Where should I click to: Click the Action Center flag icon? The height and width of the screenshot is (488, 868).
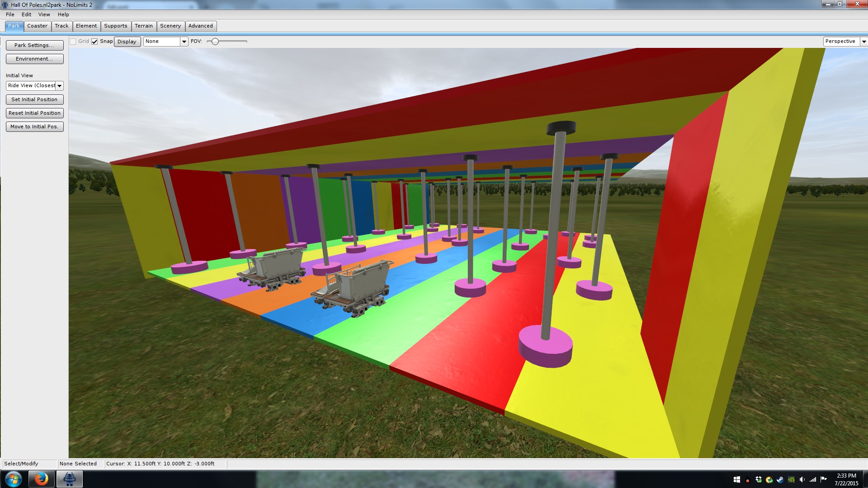coord(824,479)
